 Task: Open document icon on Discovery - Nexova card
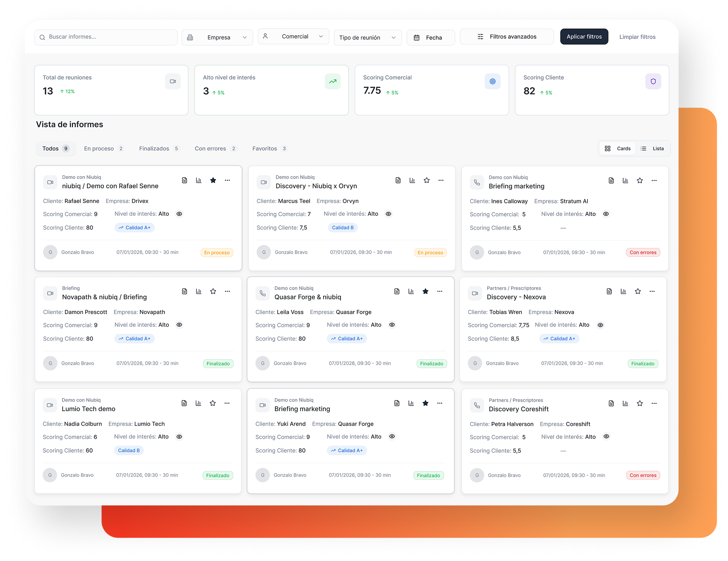click(x=609, y=291)
